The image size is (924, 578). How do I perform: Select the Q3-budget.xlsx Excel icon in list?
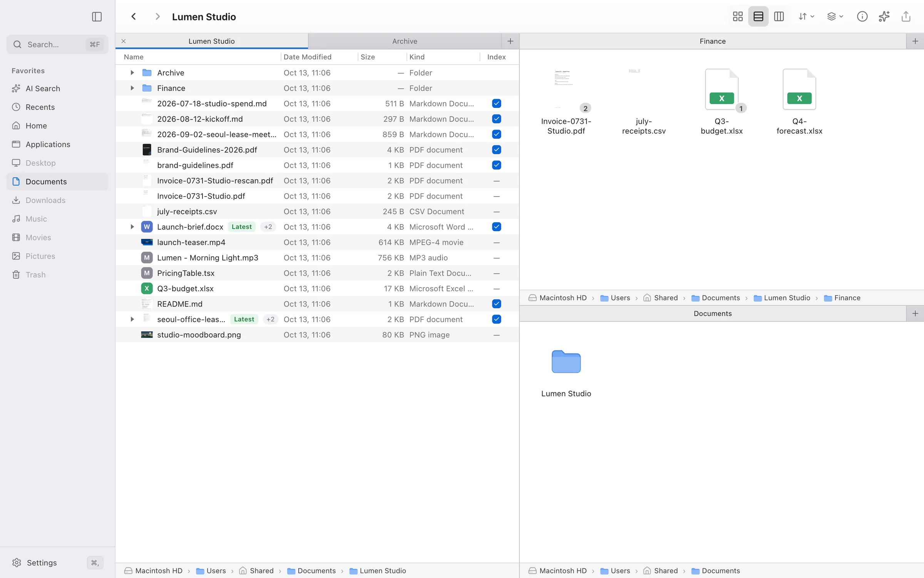[x=147, y=289]
